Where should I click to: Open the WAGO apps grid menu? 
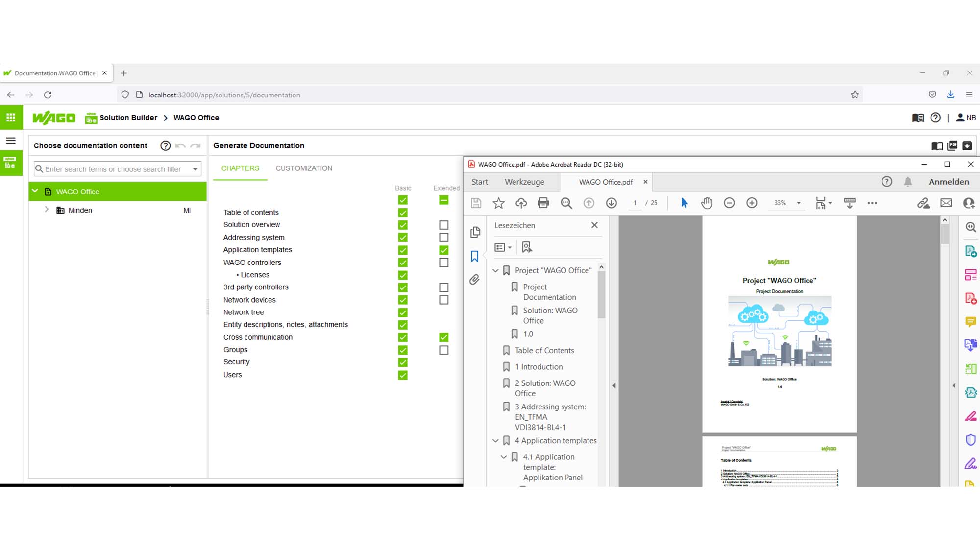click(11, 118)
